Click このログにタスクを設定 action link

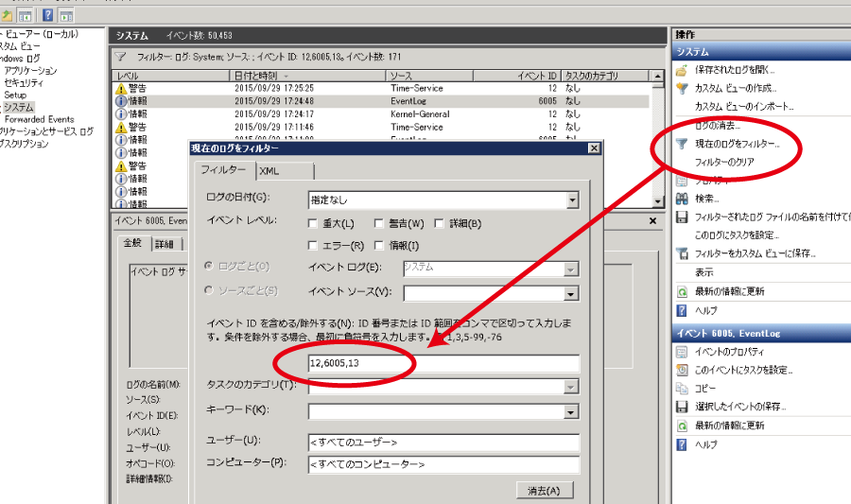pyautogui.click(x=737, y=235)
